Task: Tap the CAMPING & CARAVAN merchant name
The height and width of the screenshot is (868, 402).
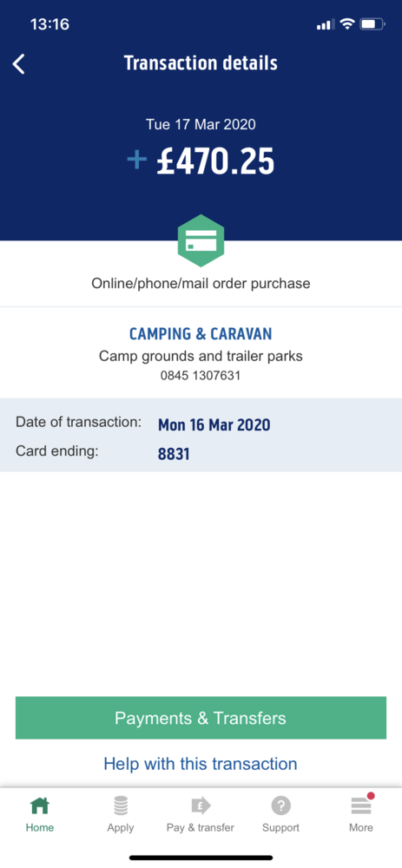Action: coord(201,334)
